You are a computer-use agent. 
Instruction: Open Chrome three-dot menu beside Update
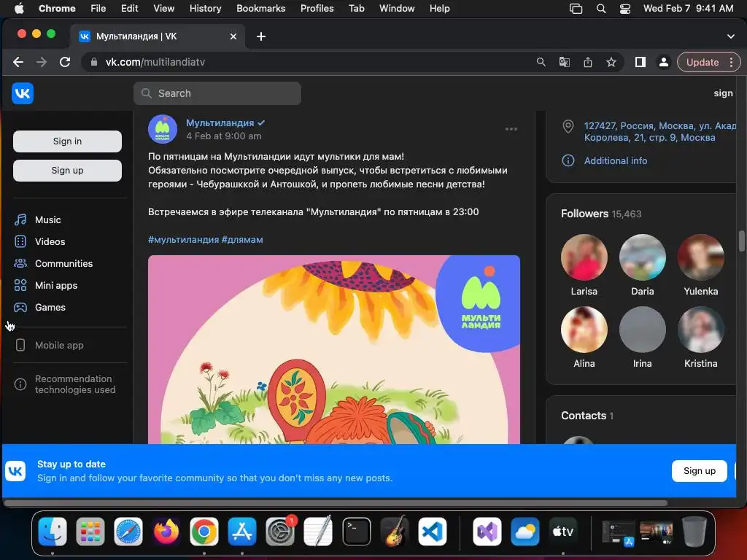click(x=731, y=62)
